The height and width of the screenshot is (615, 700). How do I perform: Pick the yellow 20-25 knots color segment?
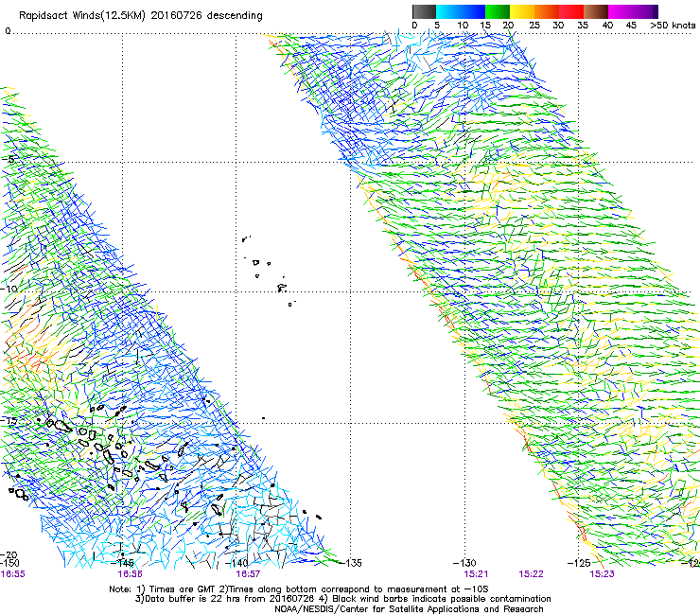tap(522, 11)
